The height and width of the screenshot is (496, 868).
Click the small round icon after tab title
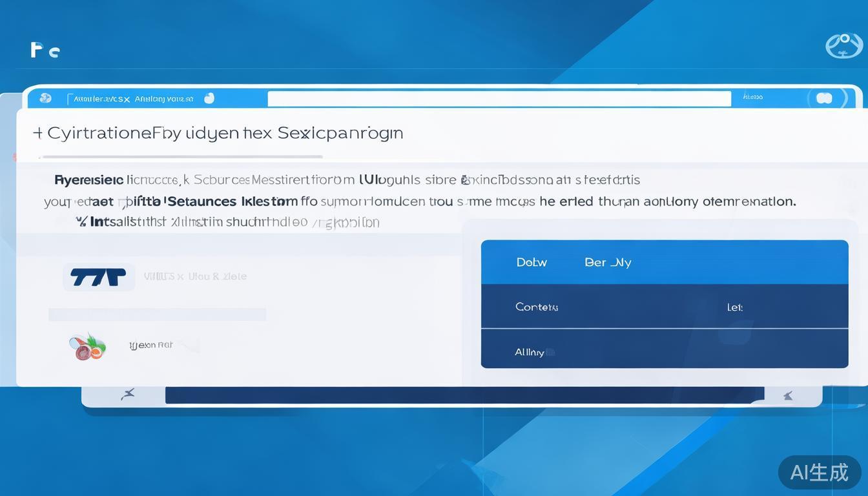pyautogui.click(x=209, y=98)
